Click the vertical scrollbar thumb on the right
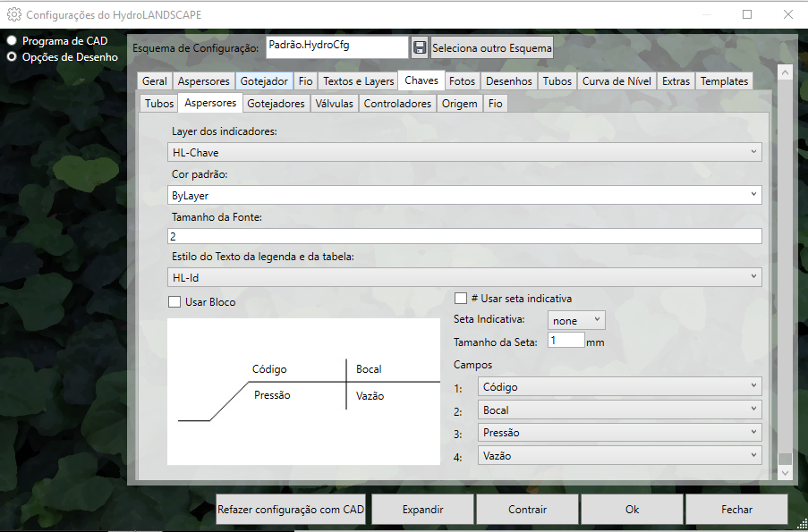This screenshot has width=808, height=532. click(785, 460)
